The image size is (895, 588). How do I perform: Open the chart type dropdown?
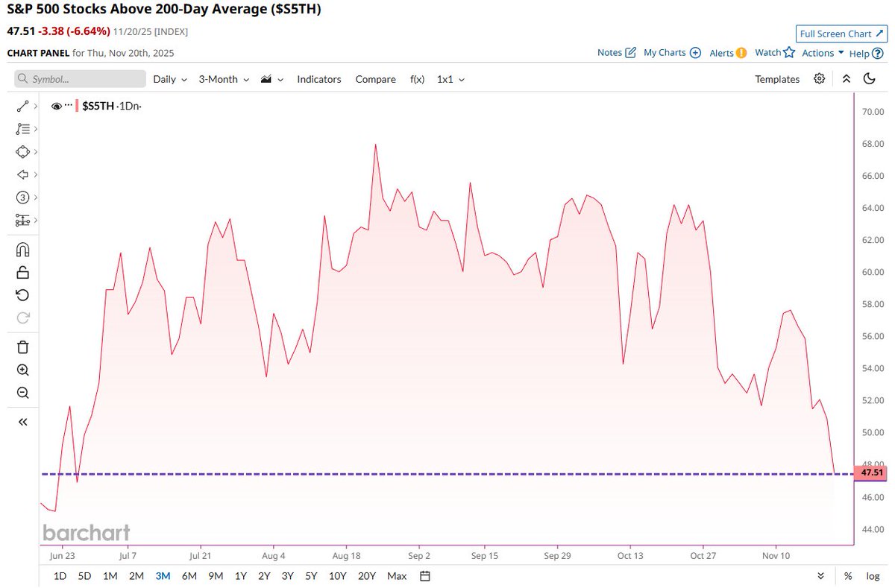click(x=271, y=79)
